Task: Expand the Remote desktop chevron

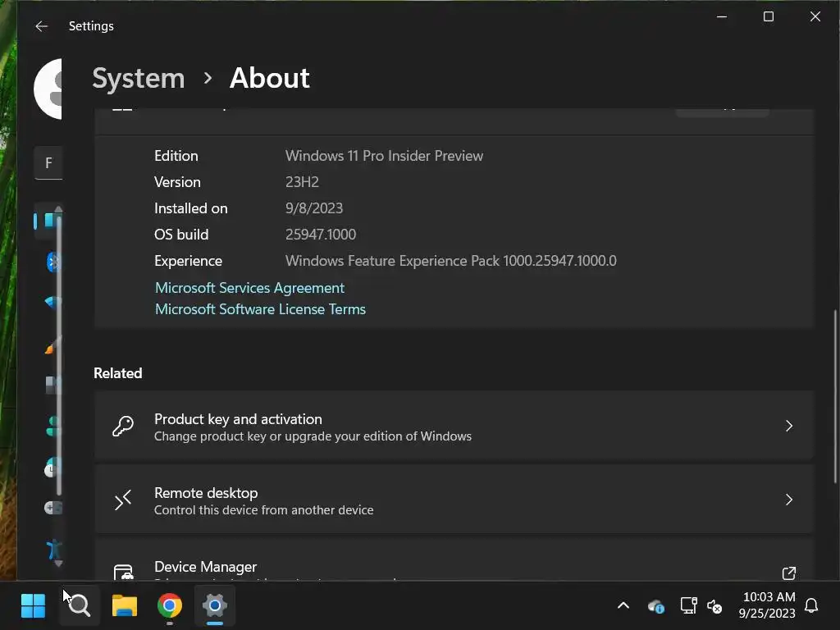Action: [789, 500]
